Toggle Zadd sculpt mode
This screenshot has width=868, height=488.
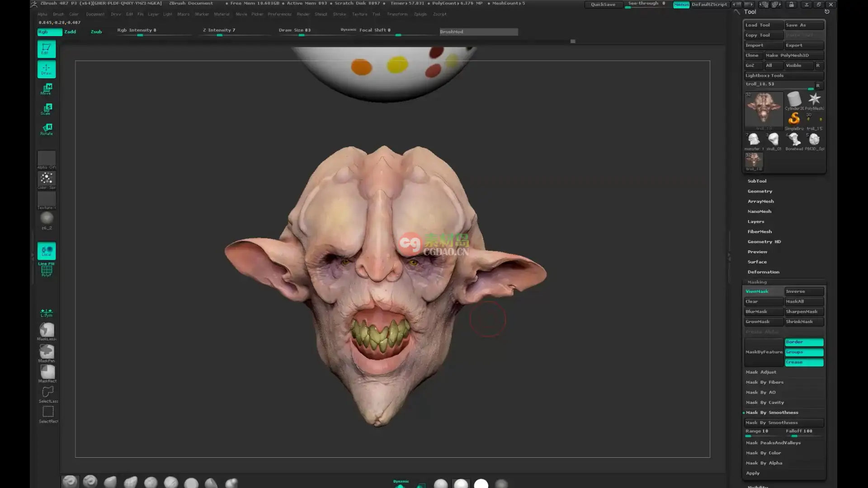coord(70,32)
